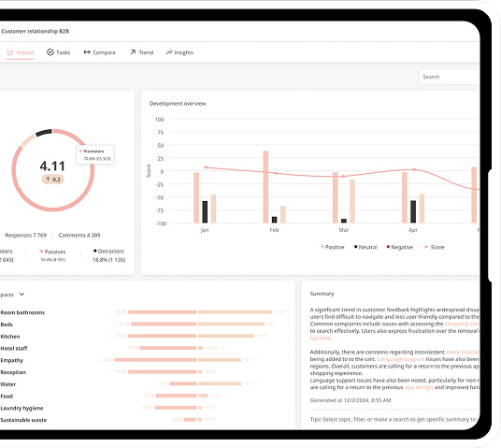Click Empathy negative impact bar
This screenshot has height=448, width=501.
(155, 360)
